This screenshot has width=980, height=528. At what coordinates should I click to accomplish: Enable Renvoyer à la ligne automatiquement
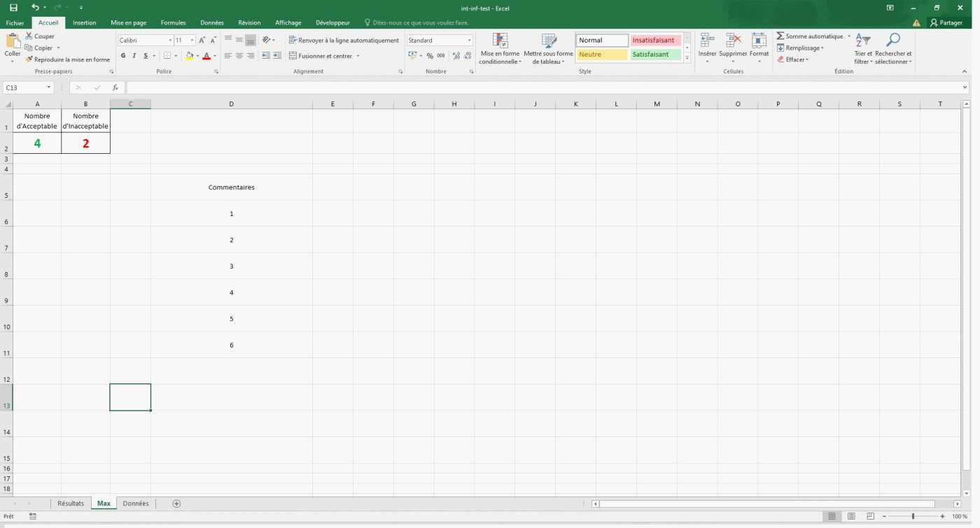pyautogui.click(x=344, y=41)
